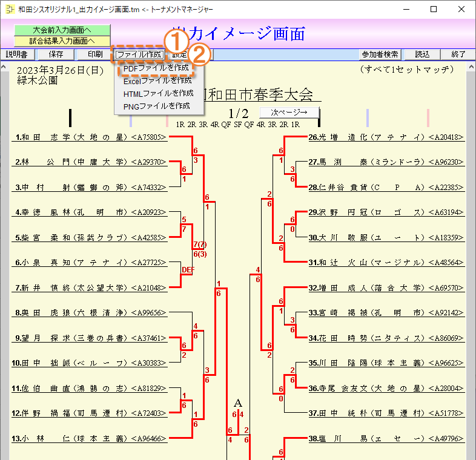Choose Excelファイルを作成 option
This screenshot has width=476, height=460.
coord(157,80)
